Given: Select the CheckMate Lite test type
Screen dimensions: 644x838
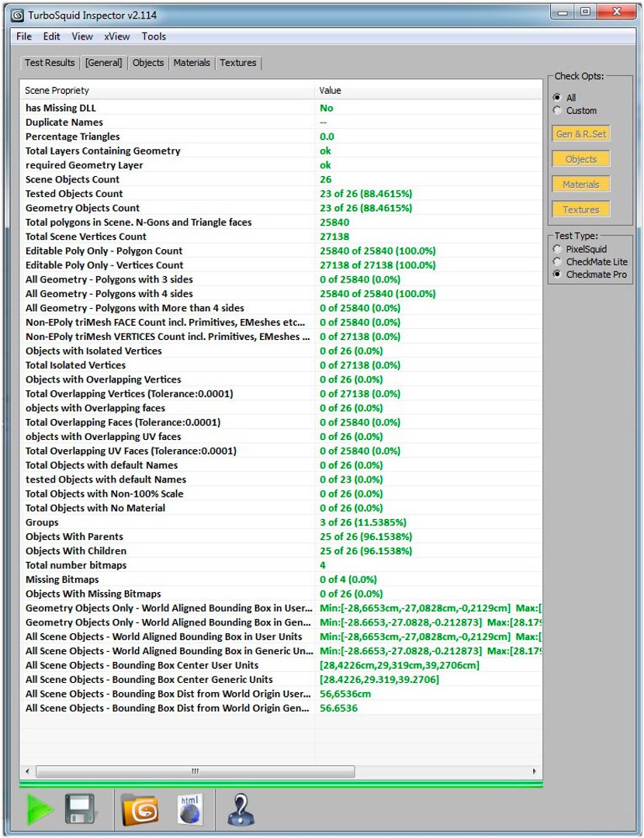Looking at the screenshot, I should (x=557, y=262).
